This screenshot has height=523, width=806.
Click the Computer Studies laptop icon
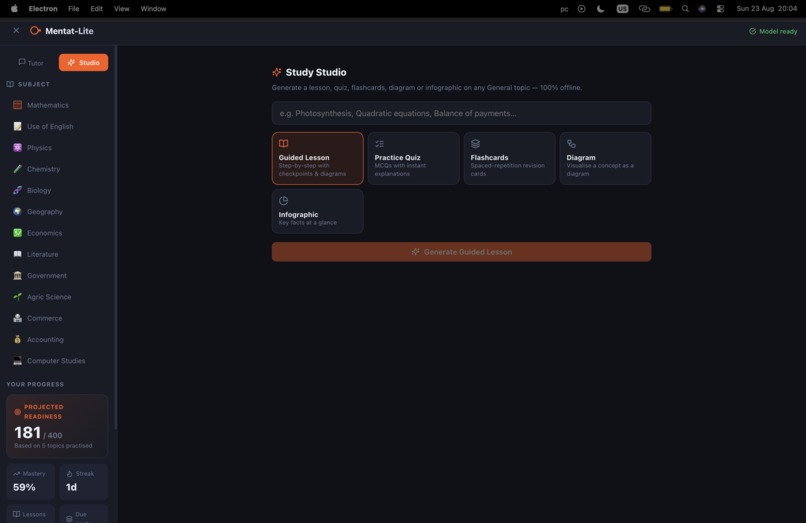point(17,361)
